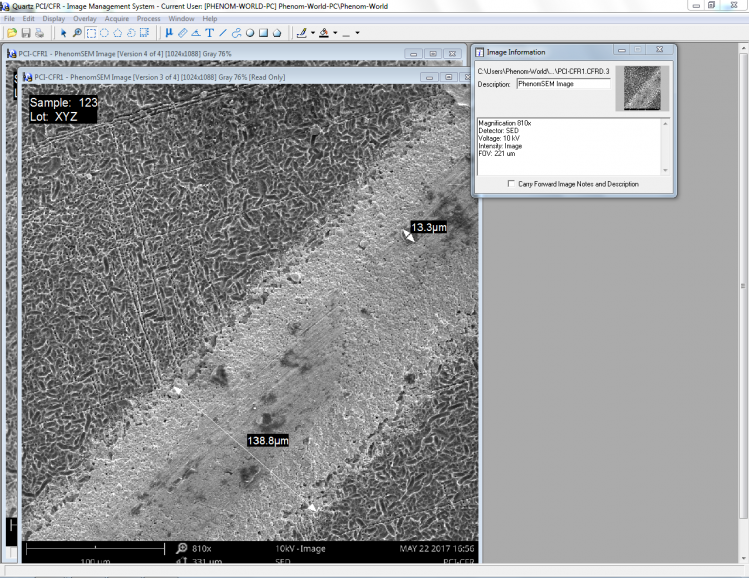Viewport: 749px width, 578px height.
Task: Select the micron measurement tool
Action: 168,33
